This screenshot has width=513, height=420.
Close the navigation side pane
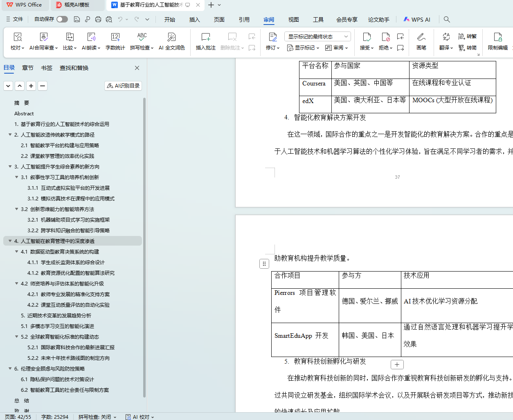coord(137,68)
